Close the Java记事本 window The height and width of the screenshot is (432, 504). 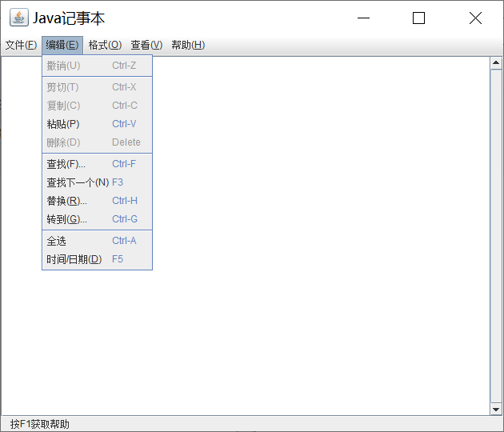[x=475, y=18]
